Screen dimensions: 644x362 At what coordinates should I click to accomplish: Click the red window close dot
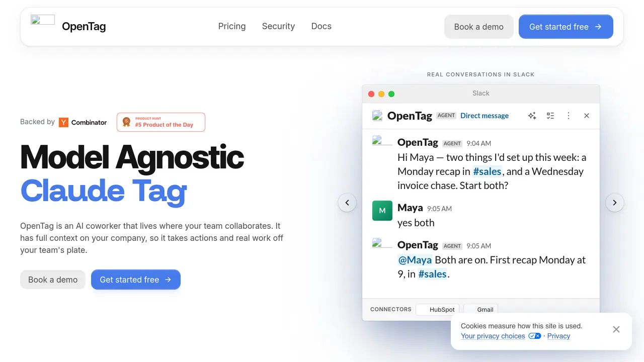(x=371, y=94)
